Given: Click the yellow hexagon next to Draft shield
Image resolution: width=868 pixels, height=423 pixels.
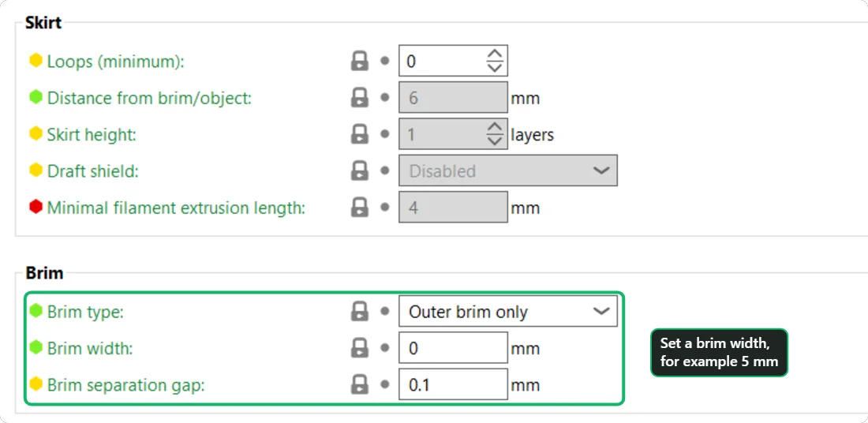Looking at the screenshot, I should pyautogui.click(x=36, y=170).
